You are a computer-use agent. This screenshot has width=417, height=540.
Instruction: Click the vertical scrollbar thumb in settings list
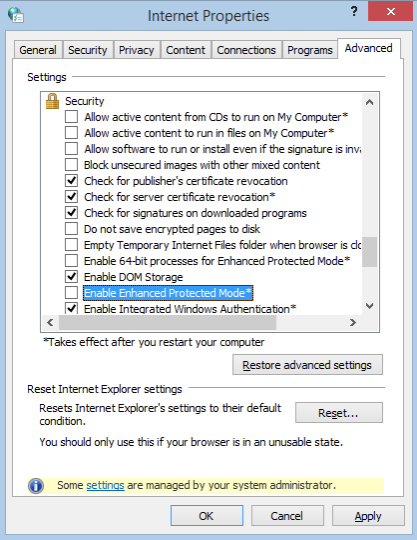(369, 252)
